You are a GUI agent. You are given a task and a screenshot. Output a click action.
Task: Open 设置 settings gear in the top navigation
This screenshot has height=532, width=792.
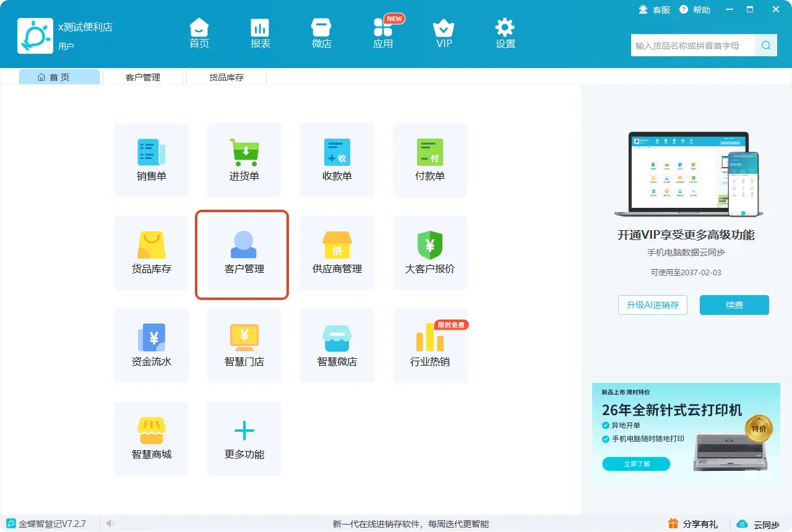[x=506, y=33]
